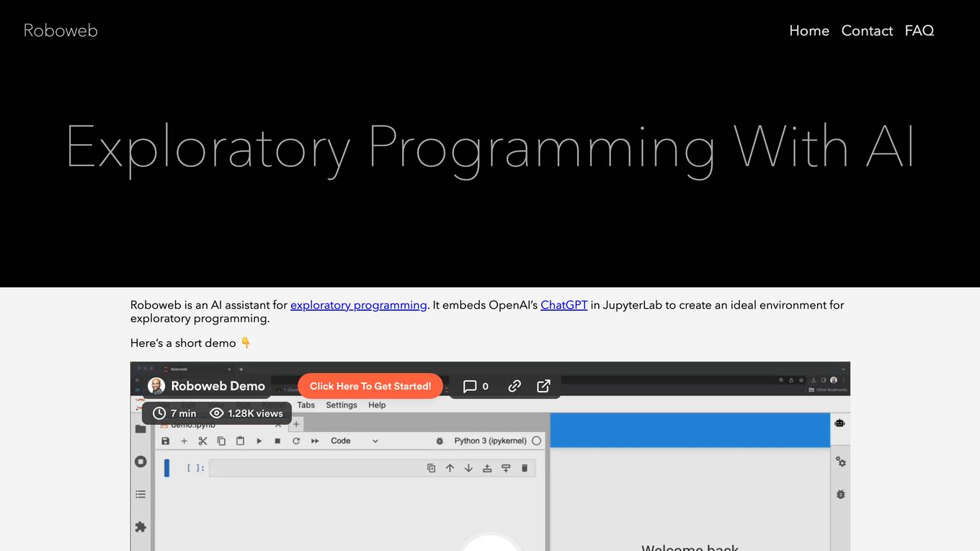Insert a cell above using the cell toolbar
Image resolution: width=980 pixels, height=551 pixels.
487,468
